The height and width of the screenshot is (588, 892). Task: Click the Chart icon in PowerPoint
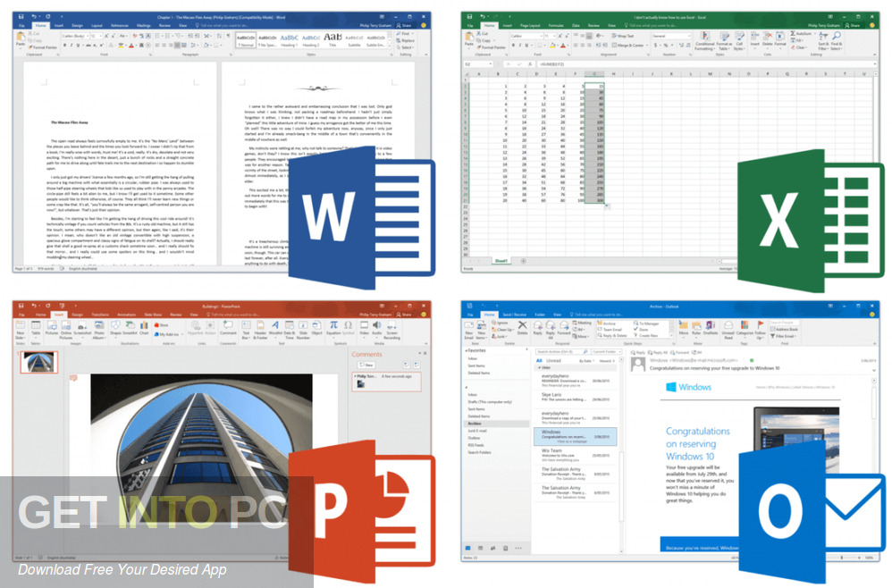click(144, 324)
